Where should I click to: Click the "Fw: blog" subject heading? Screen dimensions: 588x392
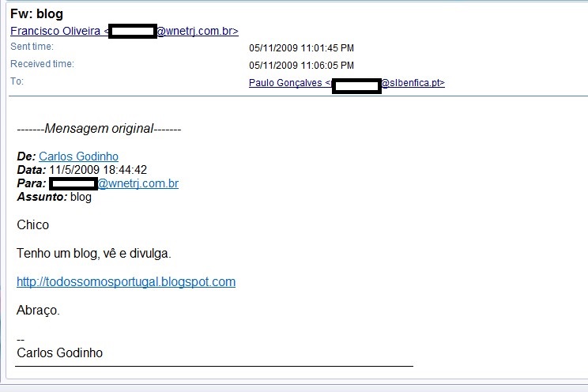[x=36, y=13]
